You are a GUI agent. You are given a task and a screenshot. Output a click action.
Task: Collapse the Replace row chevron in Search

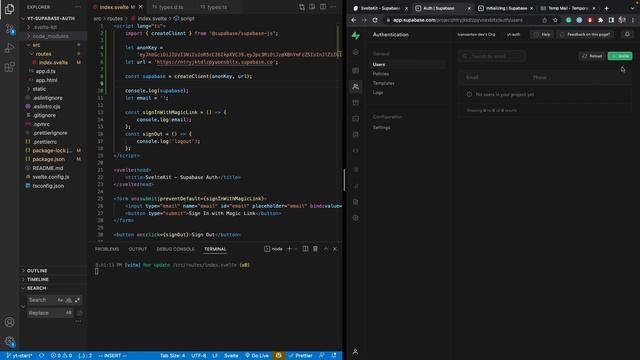(23, 306)
